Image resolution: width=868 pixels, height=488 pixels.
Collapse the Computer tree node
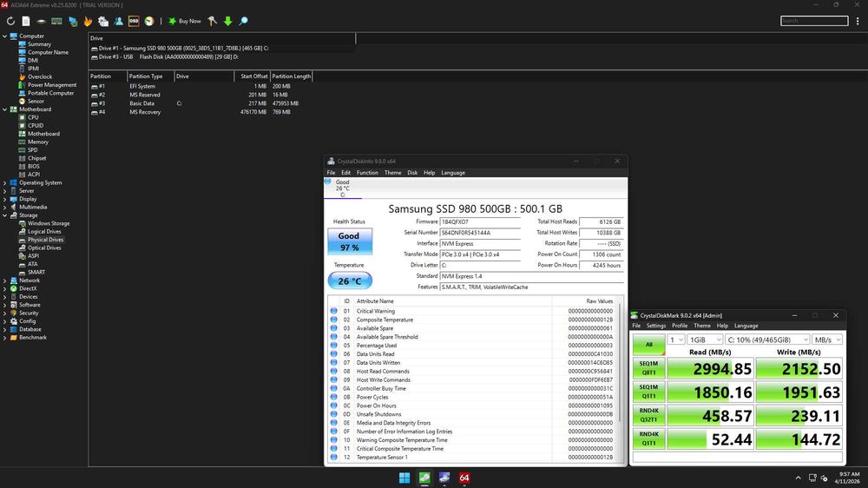click(x=4, y=36)
